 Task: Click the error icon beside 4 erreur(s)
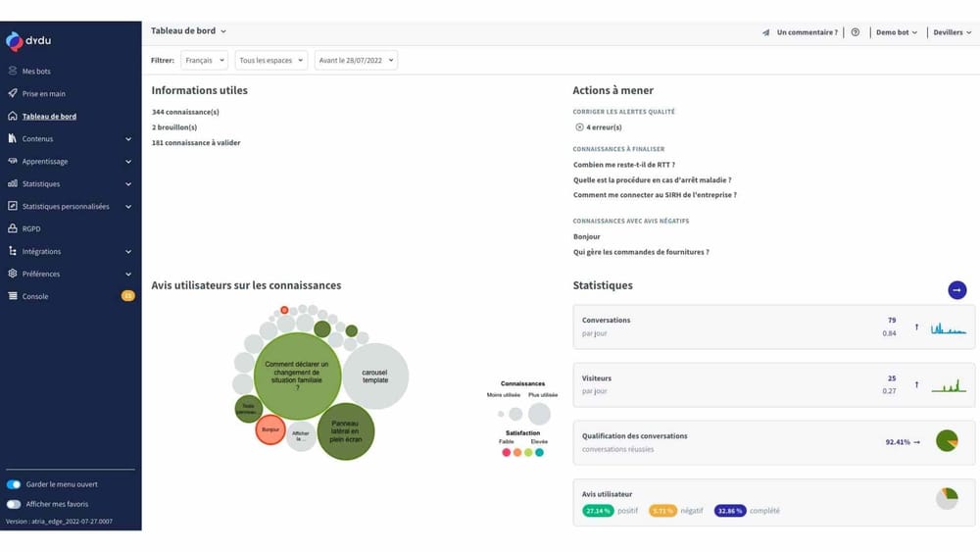pos(579,127)
